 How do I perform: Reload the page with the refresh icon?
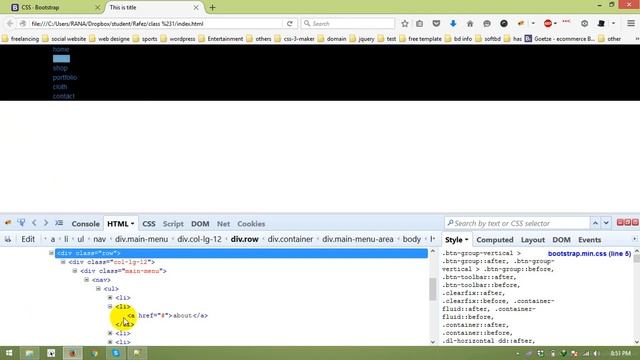tap(290, 24)
